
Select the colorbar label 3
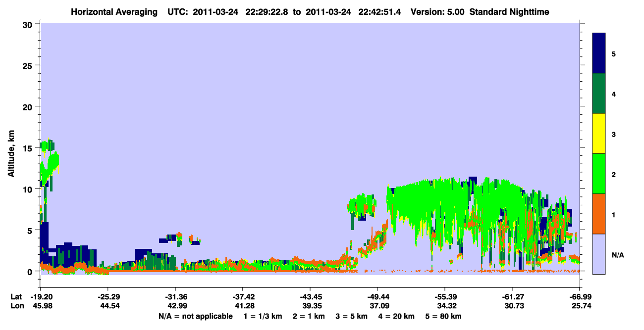pos(614,134)
